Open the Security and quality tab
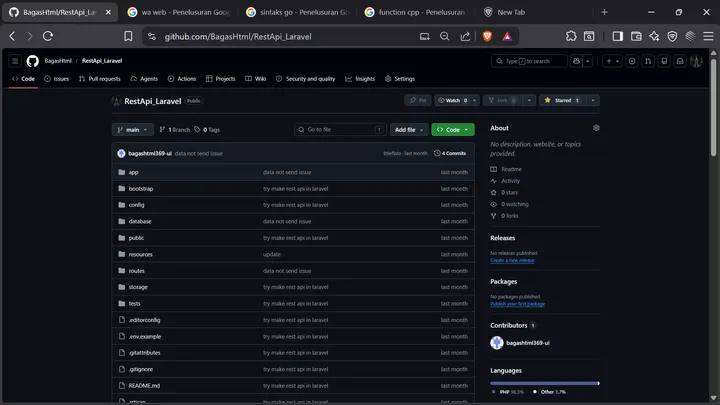This screenshot has height=405, width=720. point(305,79)
